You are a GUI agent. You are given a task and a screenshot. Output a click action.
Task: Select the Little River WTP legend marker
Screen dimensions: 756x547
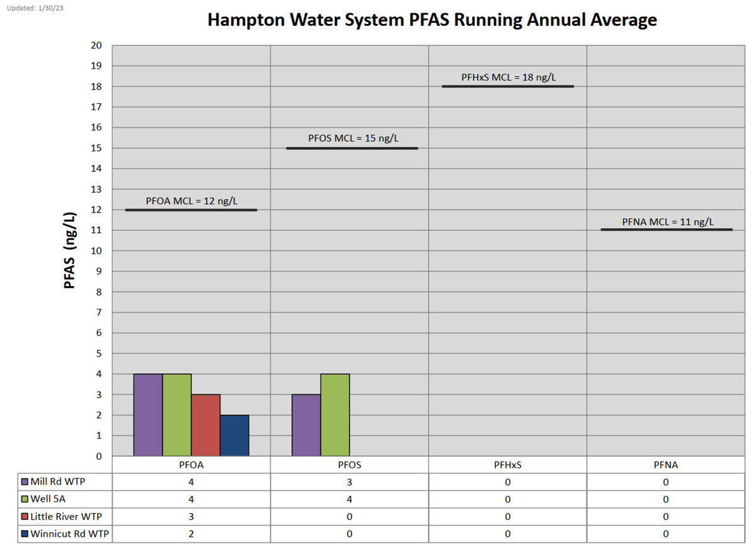tap(24, 516)
